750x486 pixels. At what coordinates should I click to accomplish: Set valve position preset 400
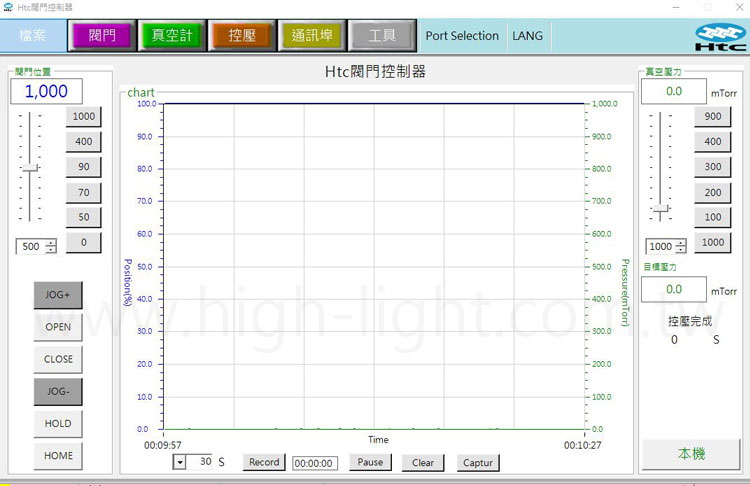pos(84,142)
